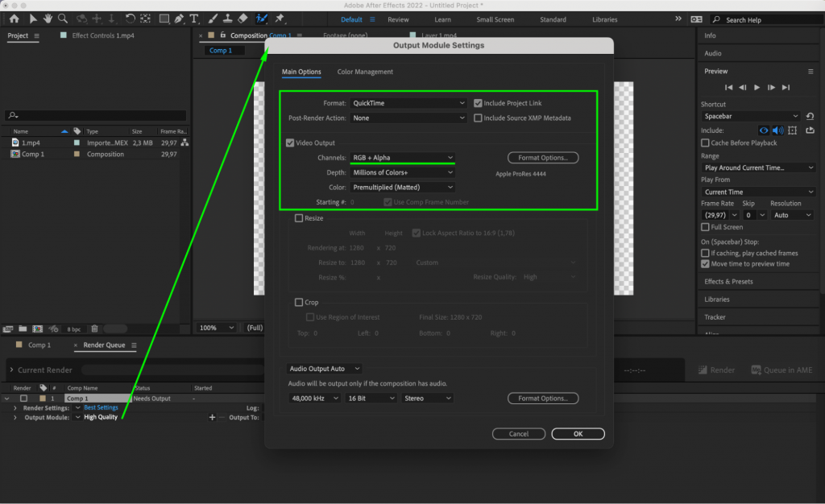Select the Brush tool
Image resolution: width=825 pixels, height=504 pixels.
[213, 17]
